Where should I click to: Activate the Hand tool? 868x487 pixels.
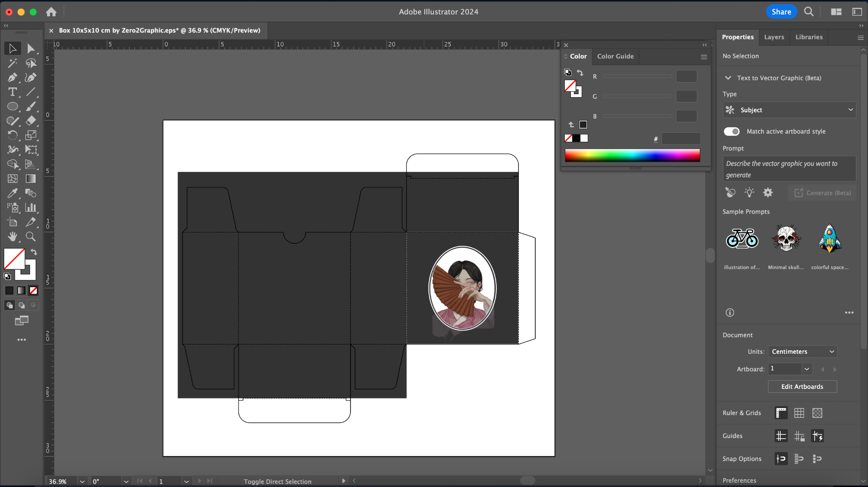[12, 236]
